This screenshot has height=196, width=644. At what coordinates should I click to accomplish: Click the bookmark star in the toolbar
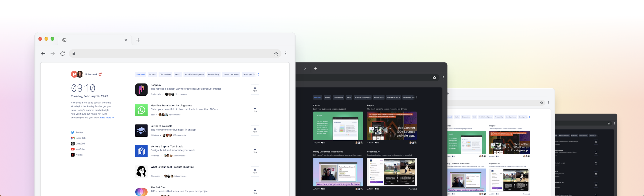click(x=276, y=53)
